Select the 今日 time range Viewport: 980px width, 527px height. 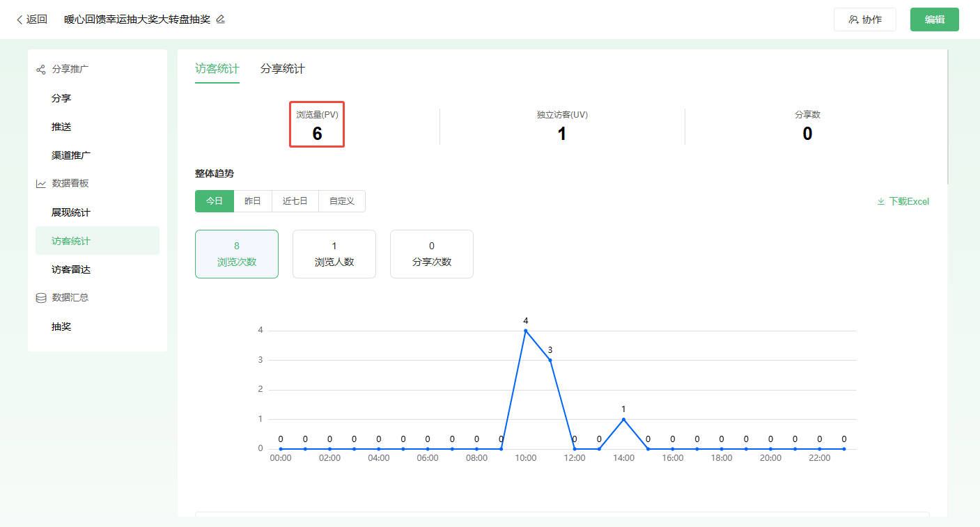tap(215, 201)
